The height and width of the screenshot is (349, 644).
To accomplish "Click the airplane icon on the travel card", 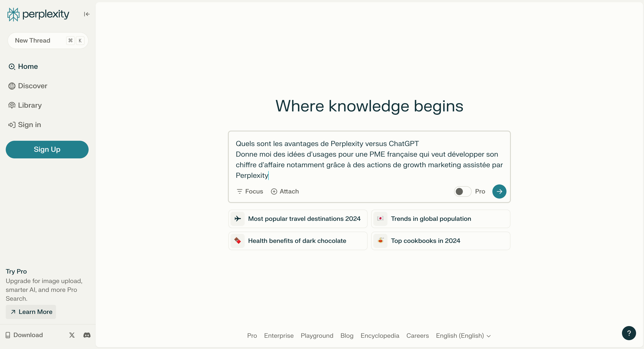I will click(x=238, y=219).
